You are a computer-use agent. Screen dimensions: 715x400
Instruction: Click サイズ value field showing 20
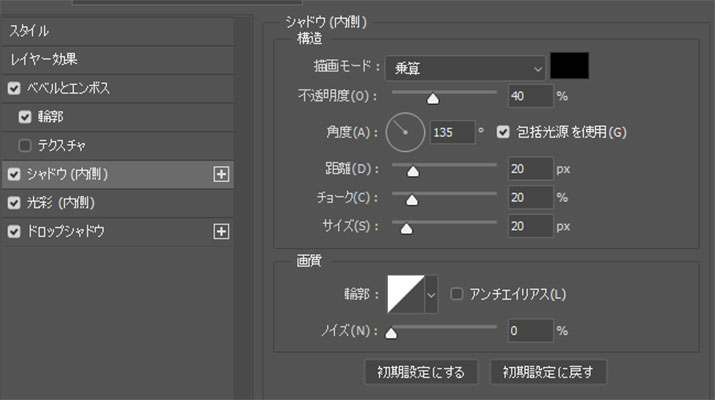tap(530, 226)
